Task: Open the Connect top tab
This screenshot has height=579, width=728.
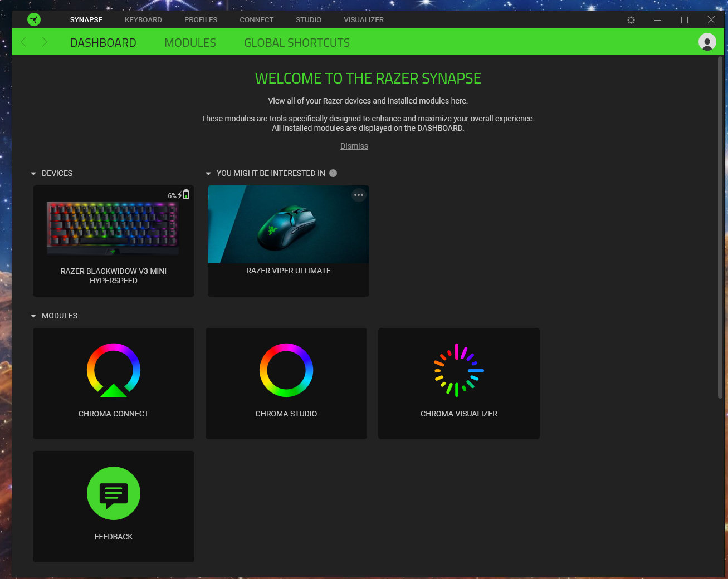Action: coord(257,19)
